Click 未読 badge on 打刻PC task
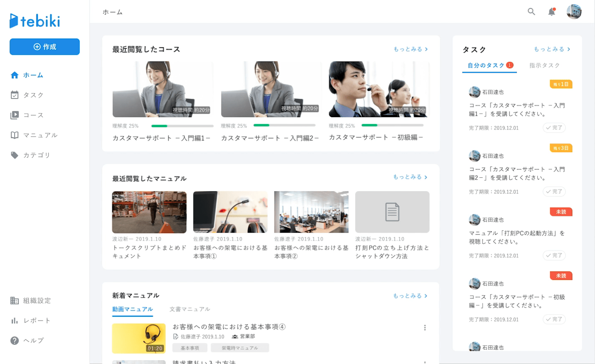The image size is (595, 364). 561,212
